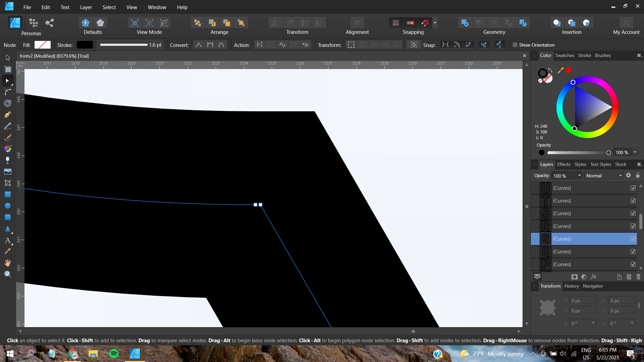Open the Normal blend mode dropdown
Image resolution: width=644 pixels, height=362 pixels.
click(603, 176)
